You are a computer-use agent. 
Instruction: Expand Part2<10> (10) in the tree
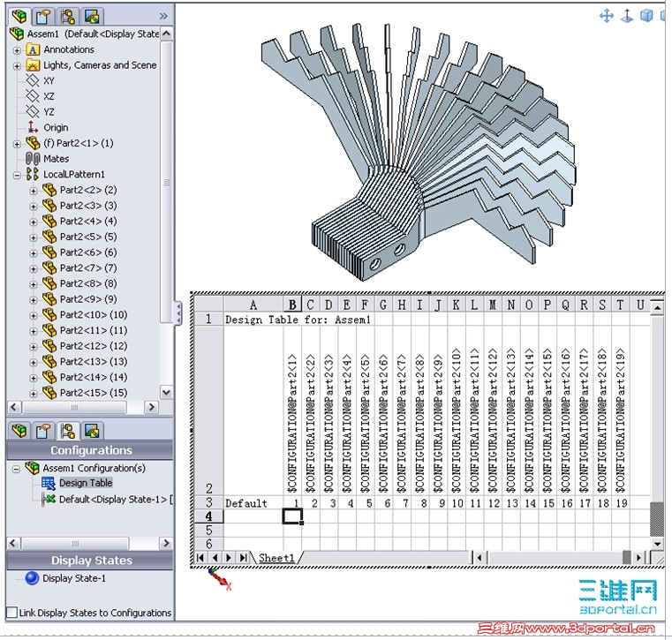(x=34, y=315)
